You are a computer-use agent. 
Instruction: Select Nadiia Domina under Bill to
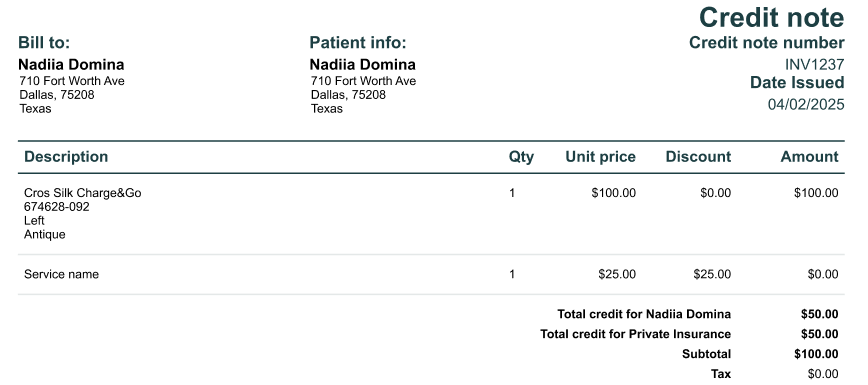71,64
